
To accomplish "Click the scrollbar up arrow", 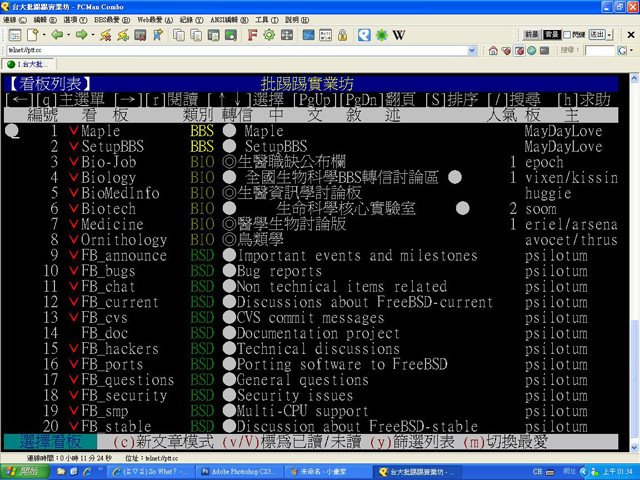I will pyautogui.click(x=634, y=78).
